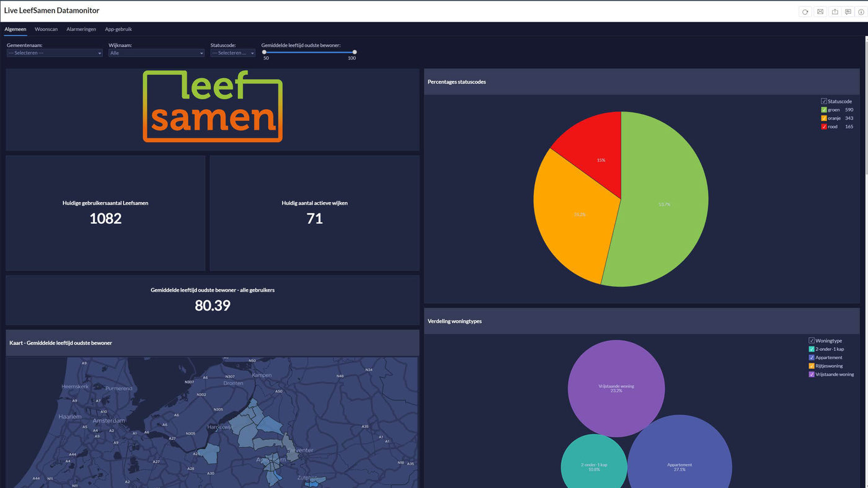Click the Verdeling woningtypes panel header

642,321
